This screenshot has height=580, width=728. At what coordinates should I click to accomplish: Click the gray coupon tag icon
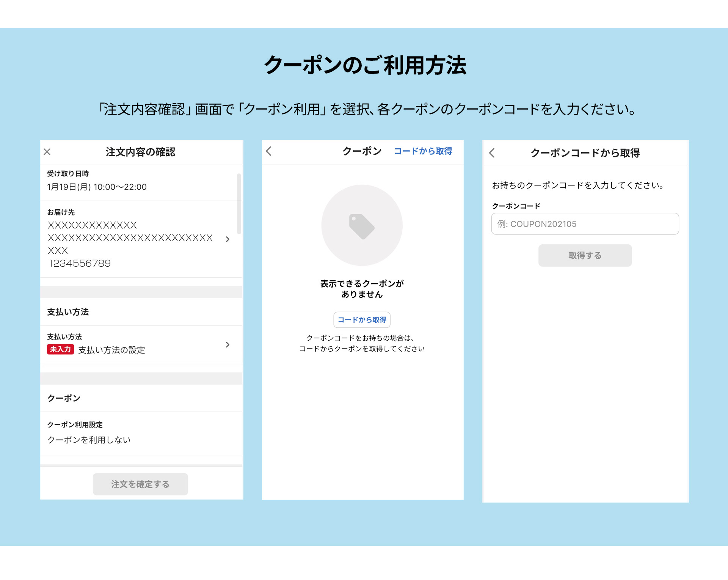pyautogui.click(x=362, y=226)
